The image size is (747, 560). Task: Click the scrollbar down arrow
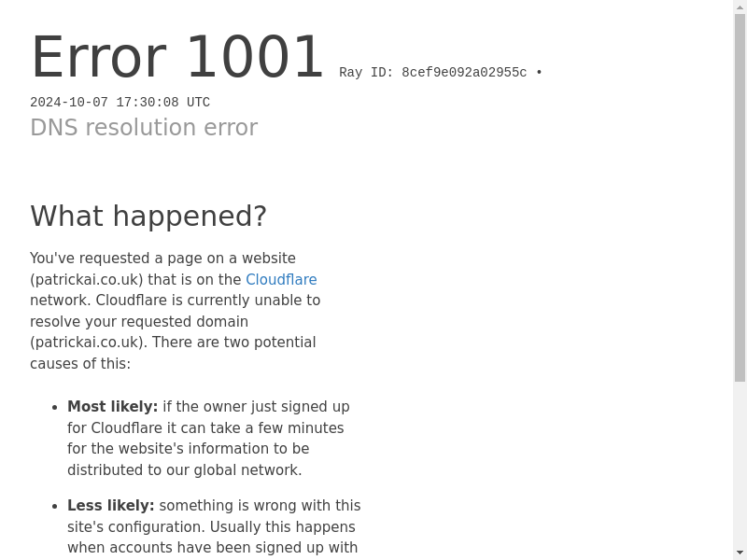click(740, 553)
